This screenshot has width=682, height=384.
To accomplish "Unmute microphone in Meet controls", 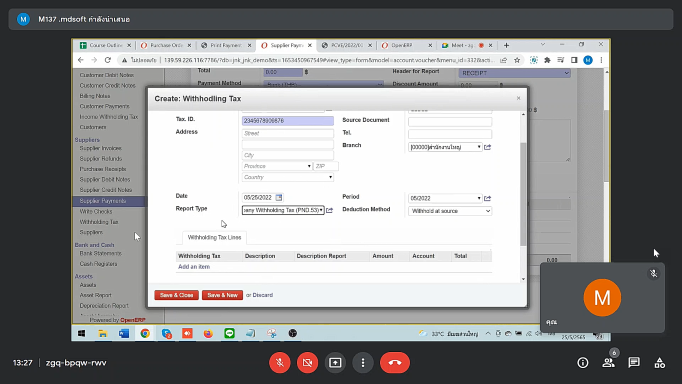I will [280, 363].
